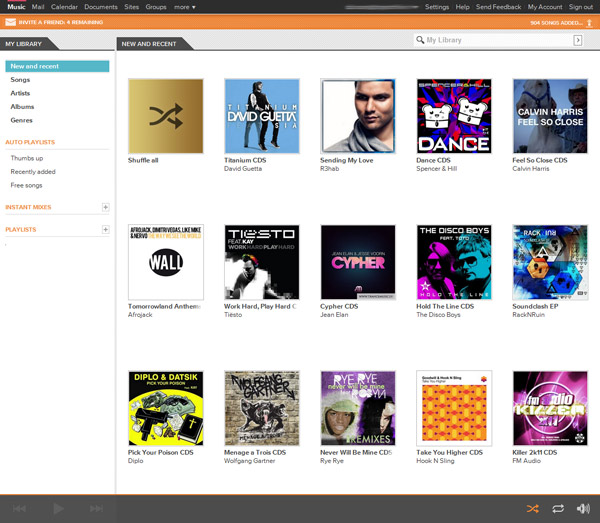600x523 pixels.
Task: Select Music in the top bar
Action: [x=16, y=7]
